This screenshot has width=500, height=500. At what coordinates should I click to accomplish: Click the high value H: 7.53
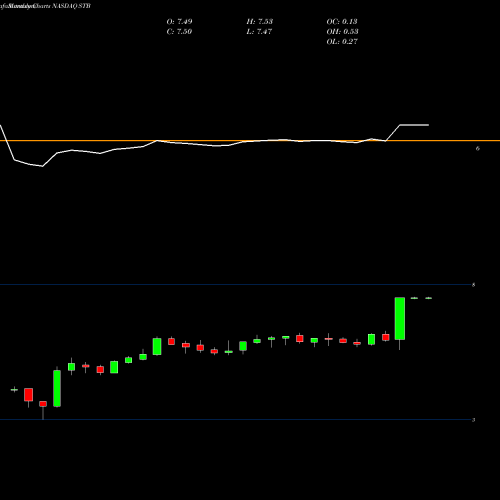pos(260,21)
